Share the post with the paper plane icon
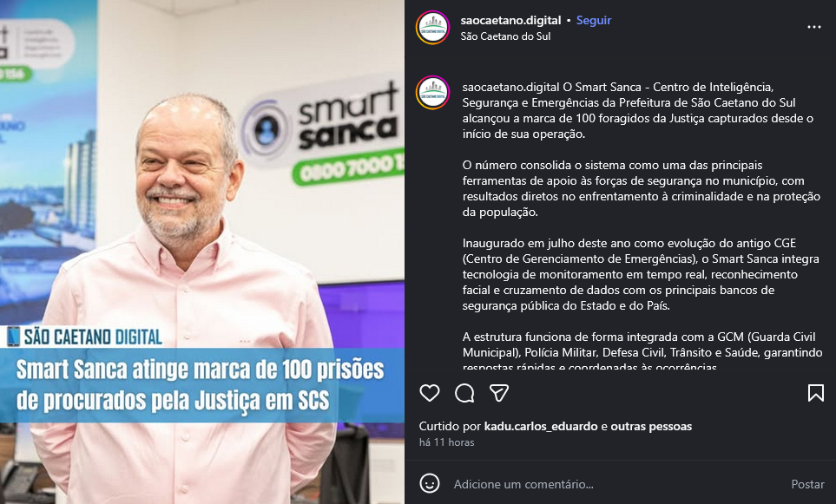This screenshot has width=836, height=504. (499, 393)
